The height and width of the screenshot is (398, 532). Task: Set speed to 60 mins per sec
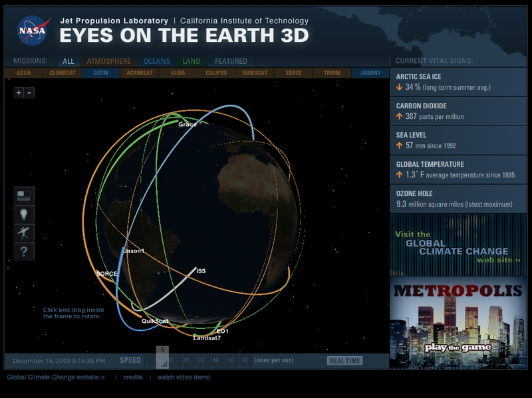pos(245,360)
